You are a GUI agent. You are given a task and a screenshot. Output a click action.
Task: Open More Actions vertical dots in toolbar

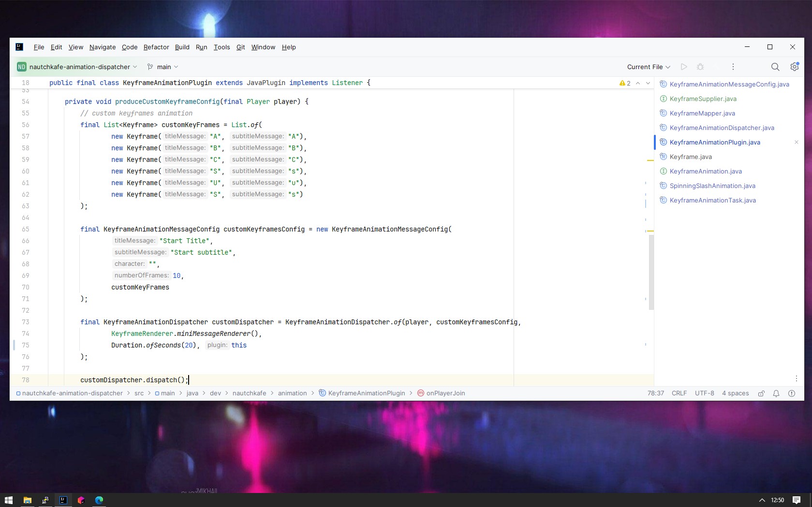coord(733,67)
